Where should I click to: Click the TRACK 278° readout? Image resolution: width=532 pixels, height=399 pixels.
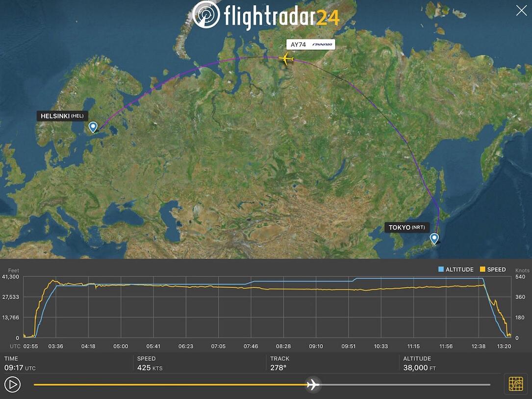280,364
